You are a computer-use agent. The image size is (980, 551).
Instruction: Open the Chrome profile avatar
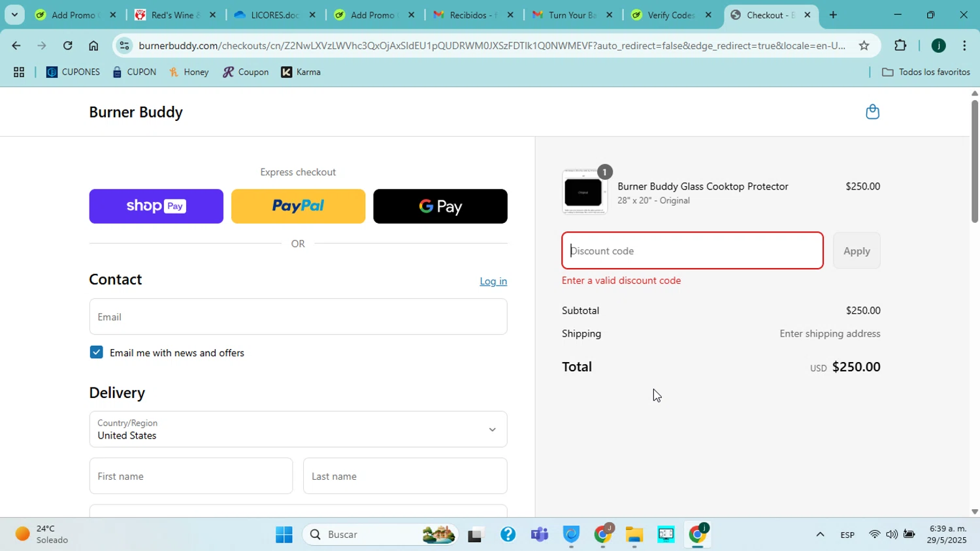coord(938,46)
